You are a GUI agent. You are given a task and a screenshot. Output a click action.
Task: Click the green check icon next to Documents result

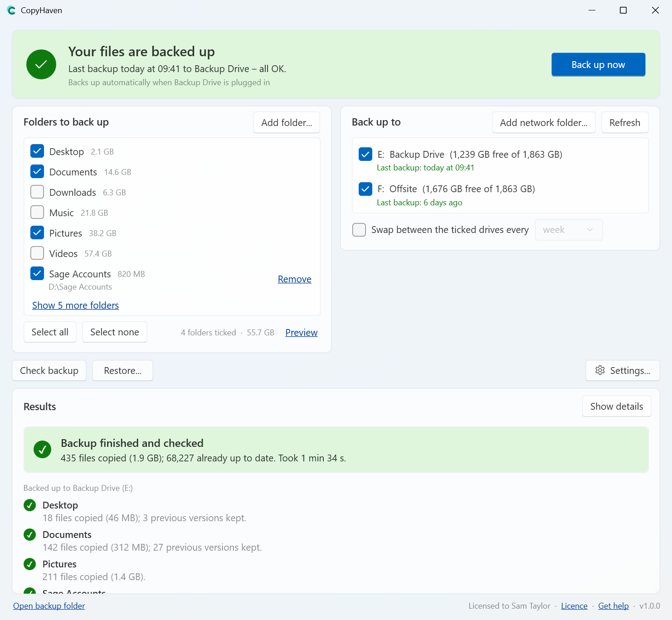[x=30, y=534]
